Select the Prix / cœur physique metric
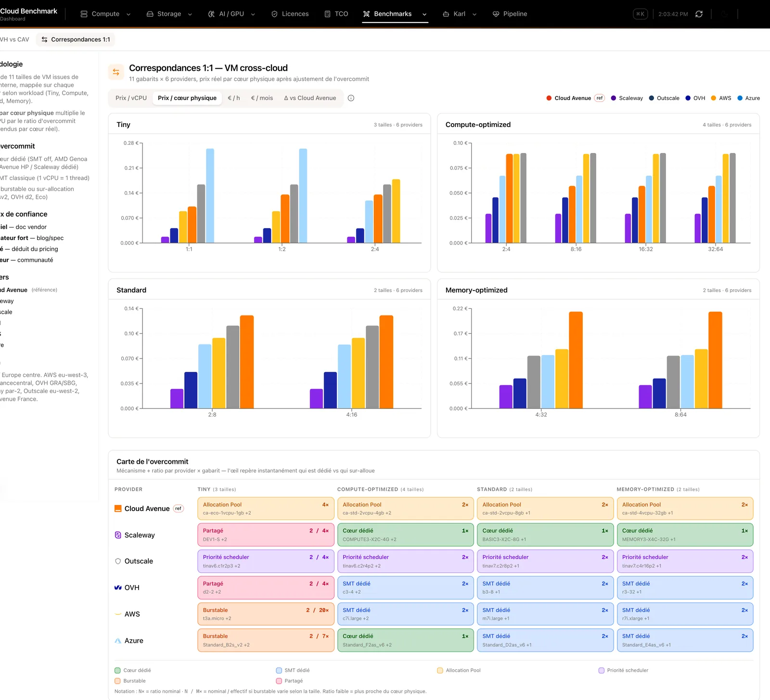Viewport: 770px width, 700px height. [x=187, y=98]
